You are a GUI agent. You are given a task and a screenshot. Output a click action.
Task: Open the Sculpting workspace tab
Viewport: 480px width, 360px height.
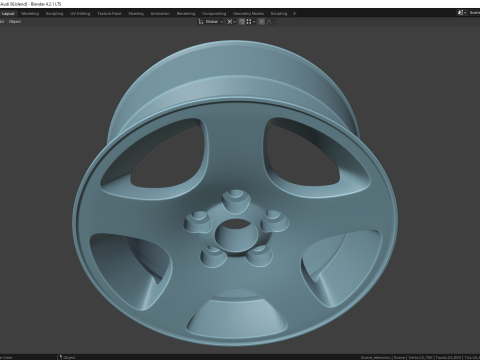coord(54,14)
